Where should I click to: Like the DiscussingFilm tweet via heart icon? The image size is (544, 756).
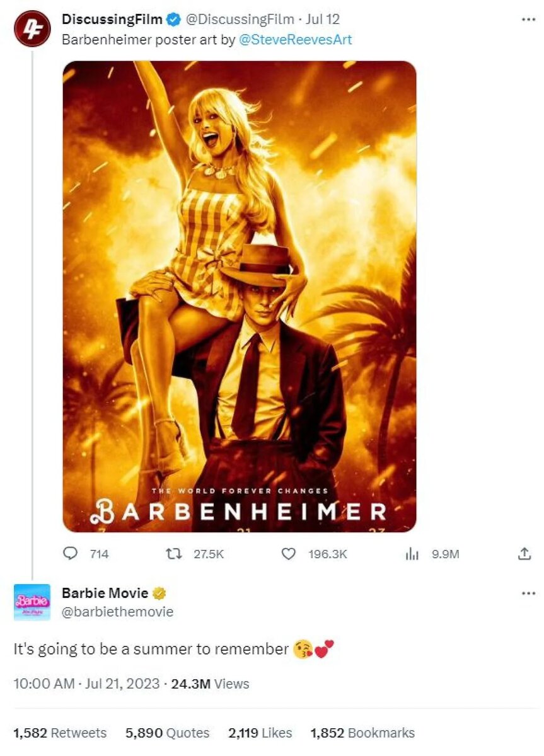click(289, 554)
